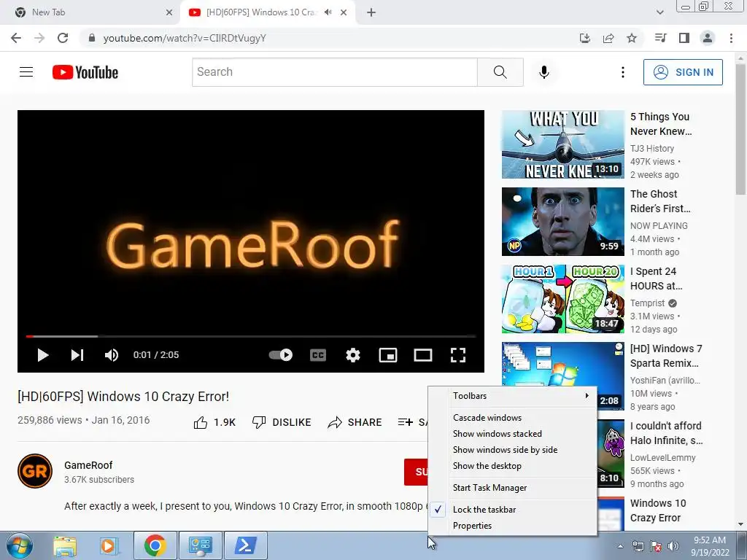Enable miniplayer mode
This screenshot has width=747, height=560.
[388, 355]
